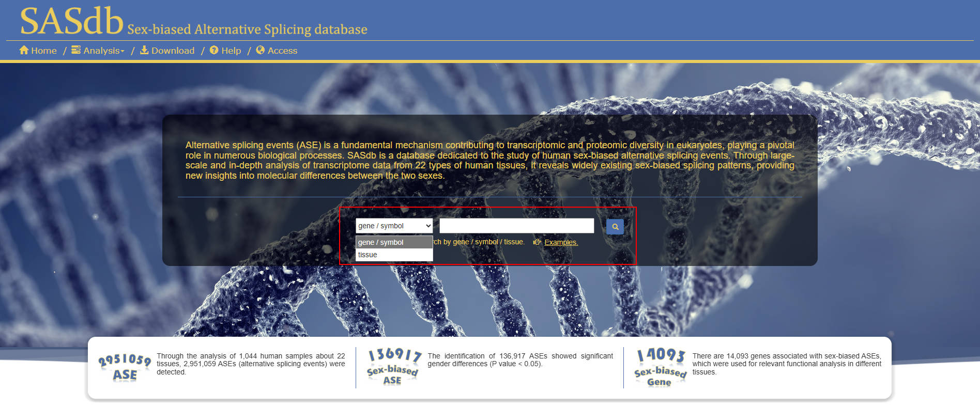The height and width of the screenshot is (407, 980).
Task: Click the Access globe icon
Action: coord(261,50)
